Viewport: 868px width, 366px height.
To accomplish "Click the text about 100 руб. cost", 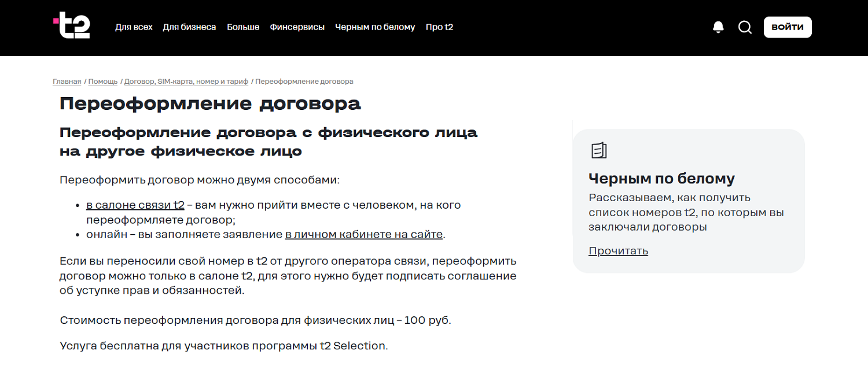I will [255, 320].
